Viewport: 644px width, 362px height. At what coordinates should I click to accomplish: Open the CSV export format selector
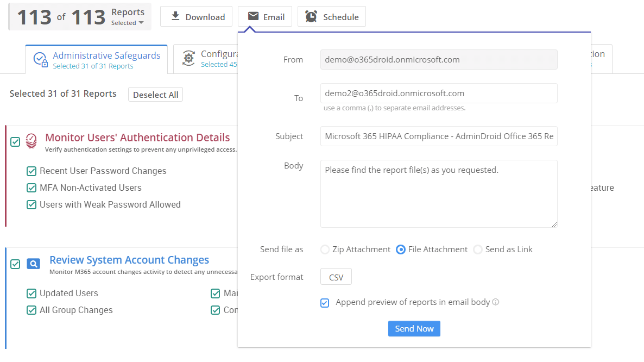336,277
